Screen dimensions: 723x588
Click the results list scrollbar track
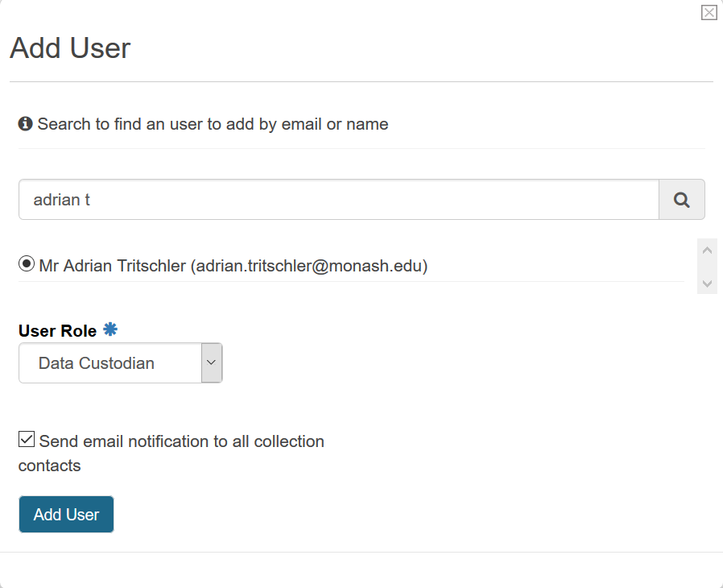(x=707, y=267)
